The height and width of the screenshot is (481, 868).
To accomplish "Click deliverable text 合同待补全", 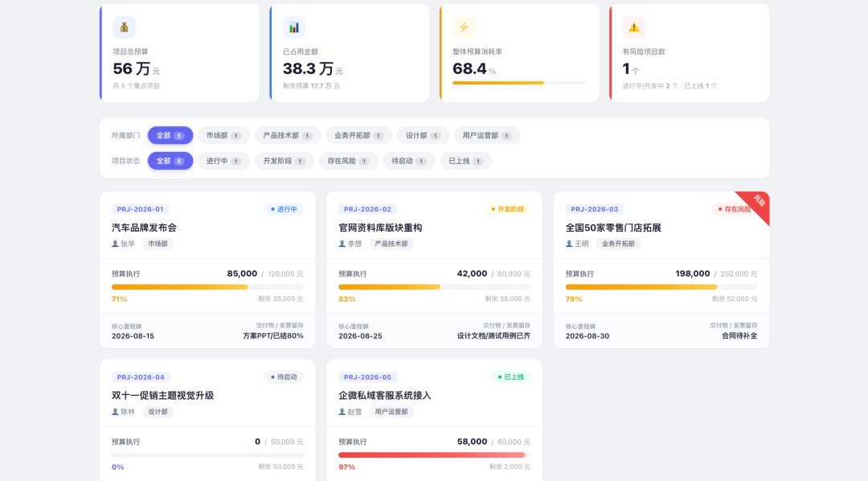I will click(x=739, y=335).
